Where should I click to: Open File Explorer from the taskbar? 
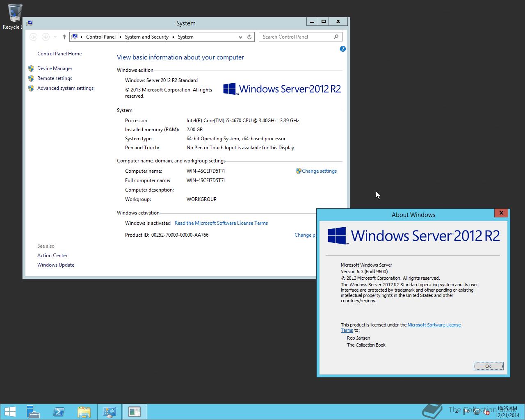tap(84, 411)
